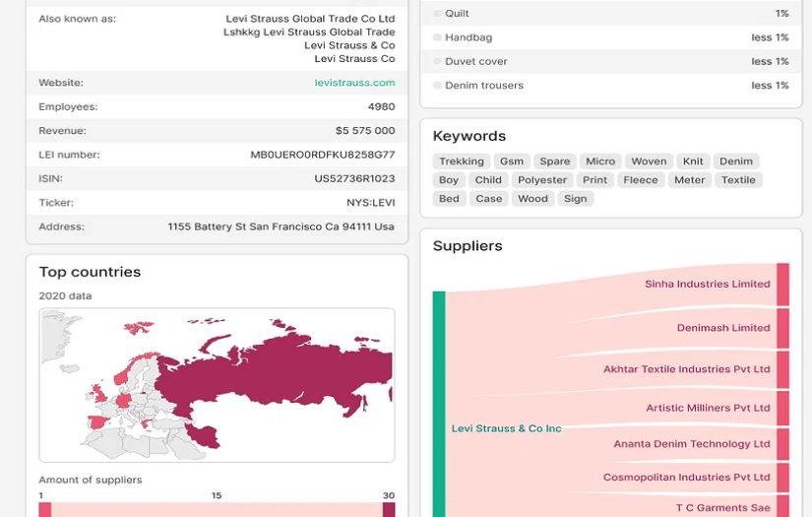
Task: Select the Trekking keyword tag
Action: [x=462, y=162]
